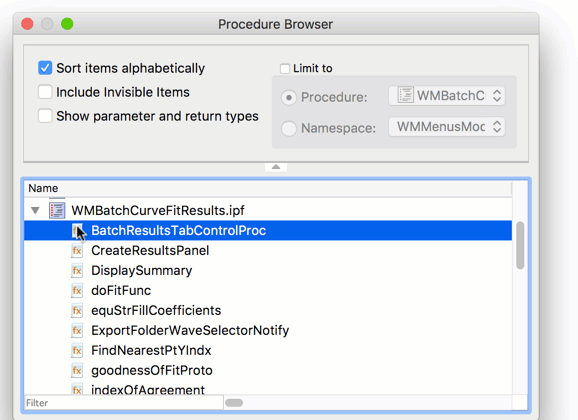Enable Include Invisible Items checkbox
Screen dimensions: 578x420
click(45, 92)
